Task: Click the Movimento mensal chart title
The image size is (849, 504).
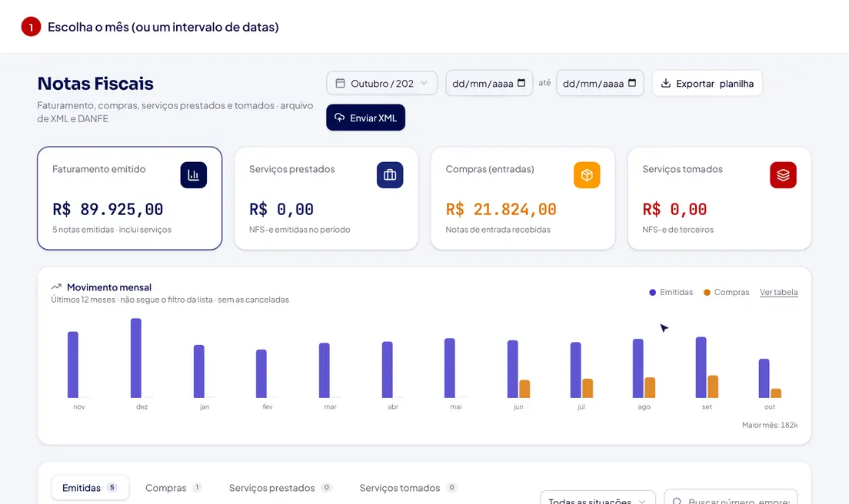Action: click(x=109, y=287)
